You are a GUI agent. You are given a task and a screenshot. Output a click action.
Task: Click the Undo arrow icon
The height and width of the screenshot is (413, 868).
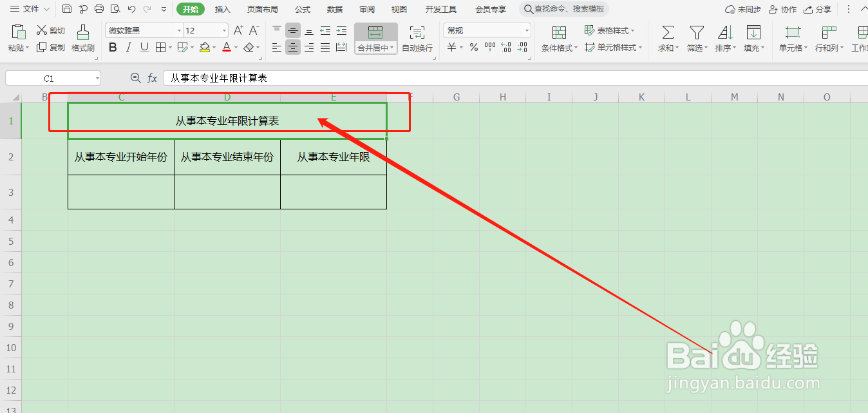(x=132, y=9)
